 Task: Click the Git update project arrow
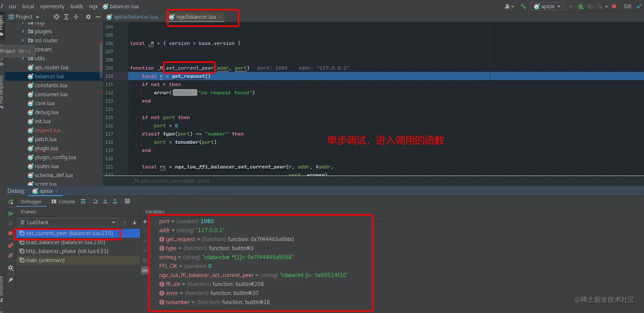coord(639,6)
